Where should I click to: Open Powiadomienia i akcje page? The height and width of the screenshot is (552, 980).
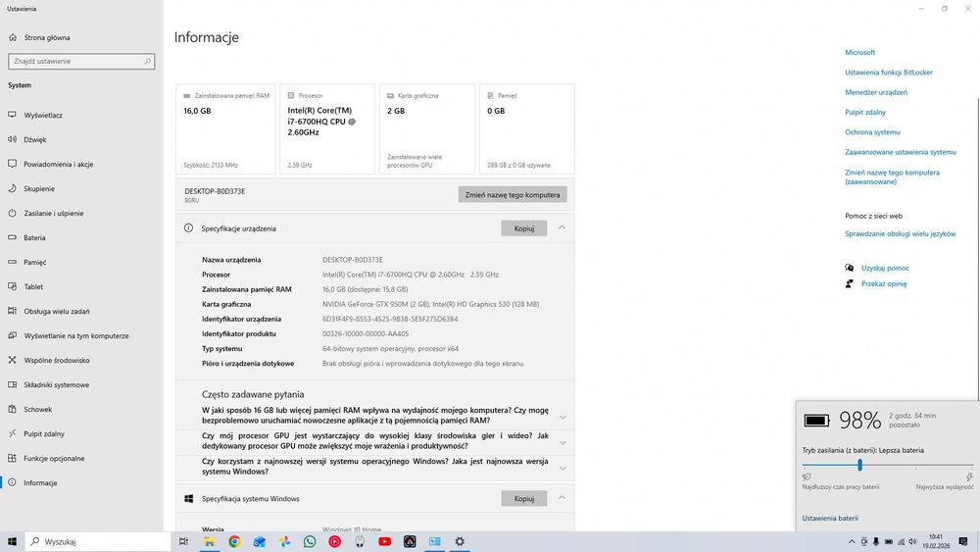[x=58, y=164]
